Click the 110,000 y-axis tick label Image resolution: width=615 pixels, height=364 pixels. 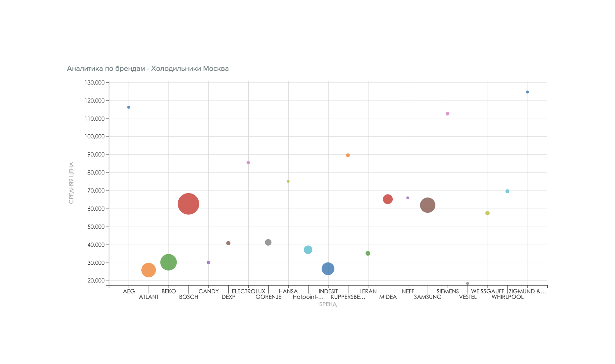pos(94,119)
